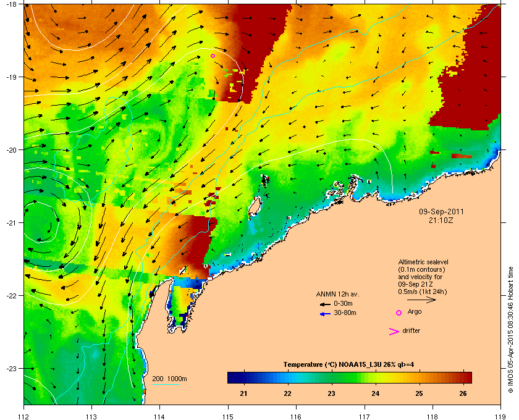Click the 'Argo' legend label
This screenshot has width=519, height=420.
pos(415,312)
